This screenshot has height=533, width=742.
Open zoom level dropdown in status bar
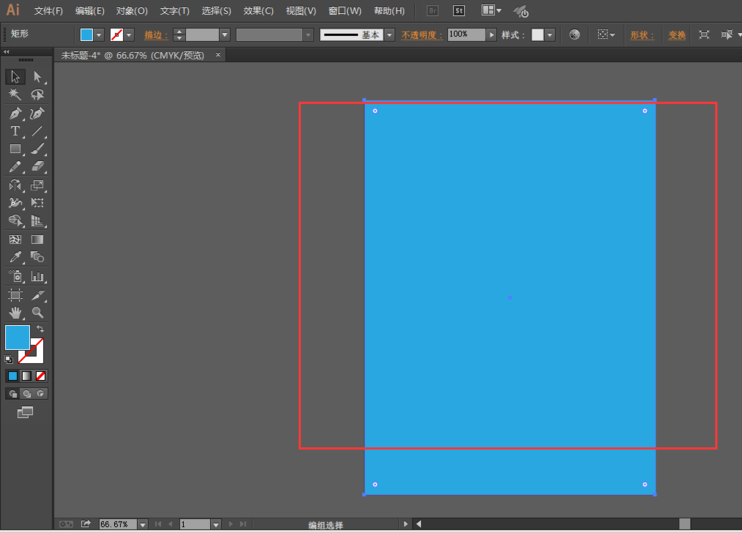[142, 524]
